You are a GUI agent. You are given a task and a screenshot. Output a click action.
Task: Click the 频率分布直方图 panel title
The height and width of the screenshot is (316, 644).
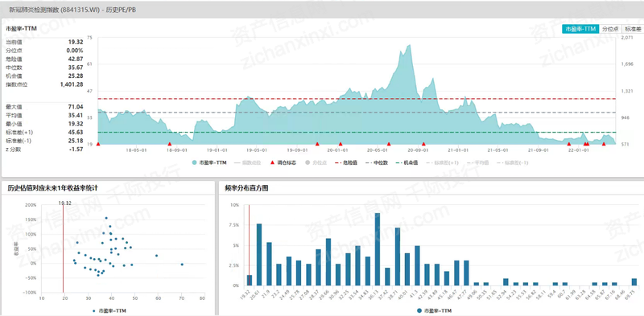click(x=247, y=188)
